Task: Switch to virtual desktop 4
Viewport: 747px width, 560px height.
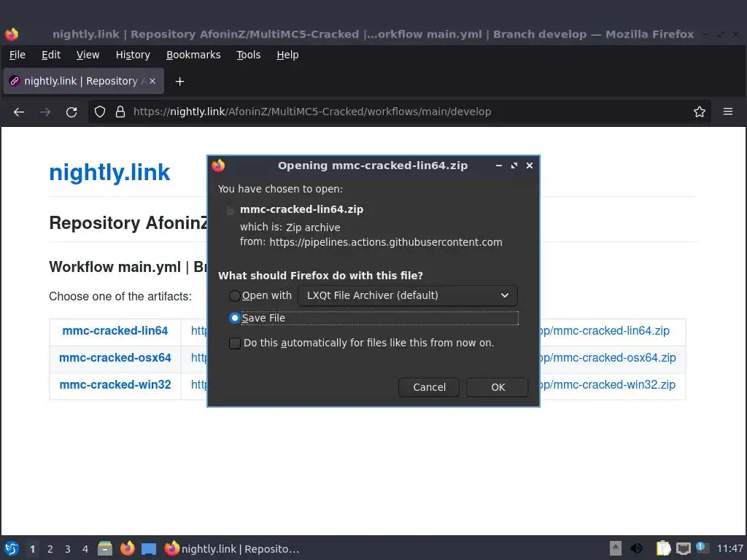Action: pyautogui.click(x=85, y=549)
